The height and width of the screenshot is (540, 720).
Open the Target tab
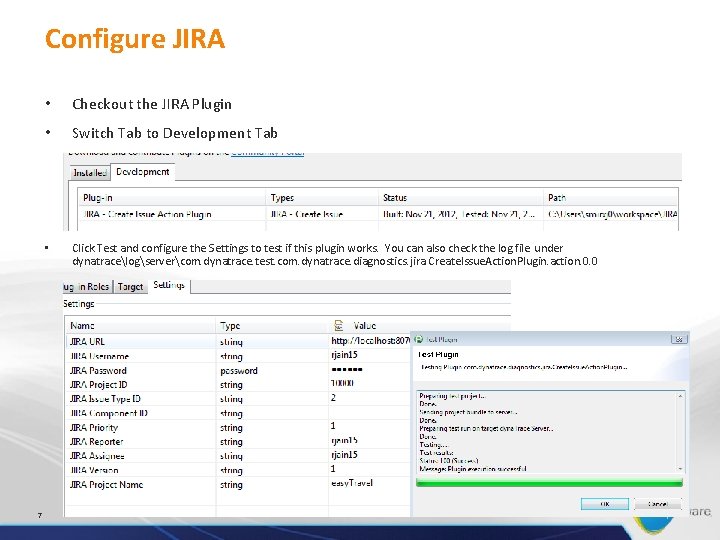click(x=130, y=287)
